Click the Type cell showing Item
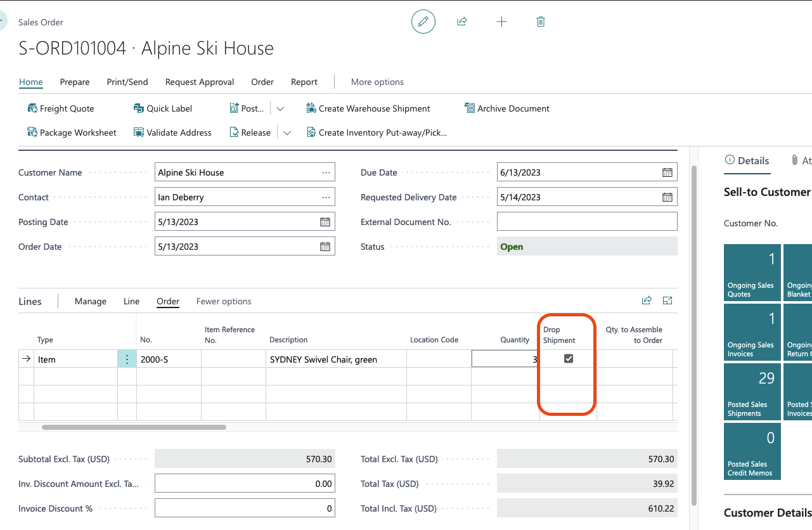 point(76,359)
